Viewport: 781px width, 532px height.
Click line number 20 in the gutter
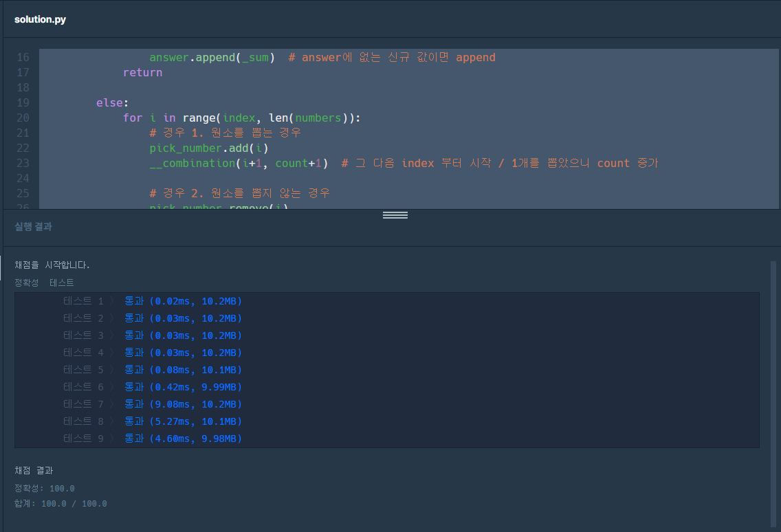coord(23,118)
